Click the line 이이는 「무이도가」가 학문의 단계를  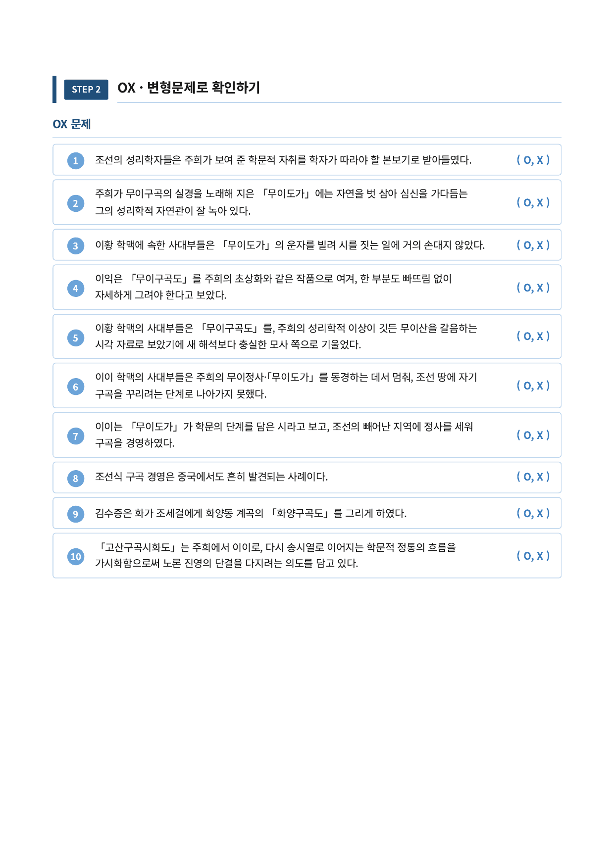pyautogui.click(x=284, y=427)
